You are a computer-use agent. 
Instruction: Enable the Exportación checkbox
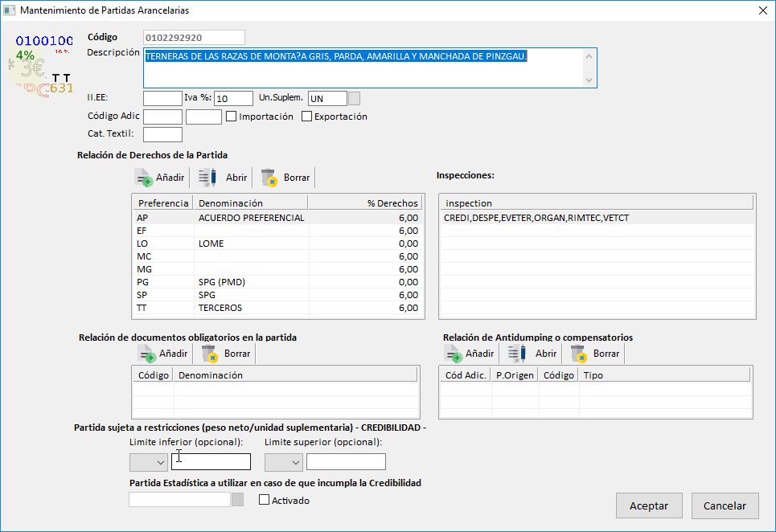point(306,117)
